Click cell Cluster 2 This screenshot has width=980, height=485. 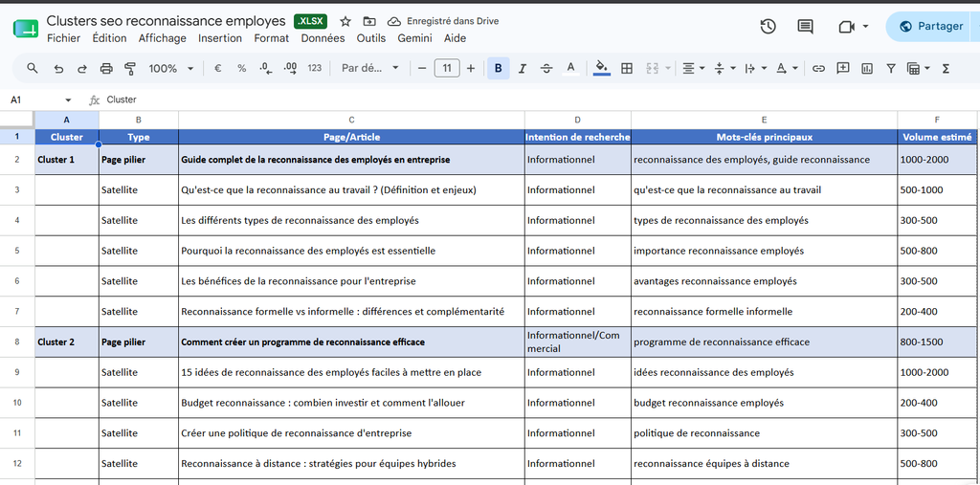[67, 342]
